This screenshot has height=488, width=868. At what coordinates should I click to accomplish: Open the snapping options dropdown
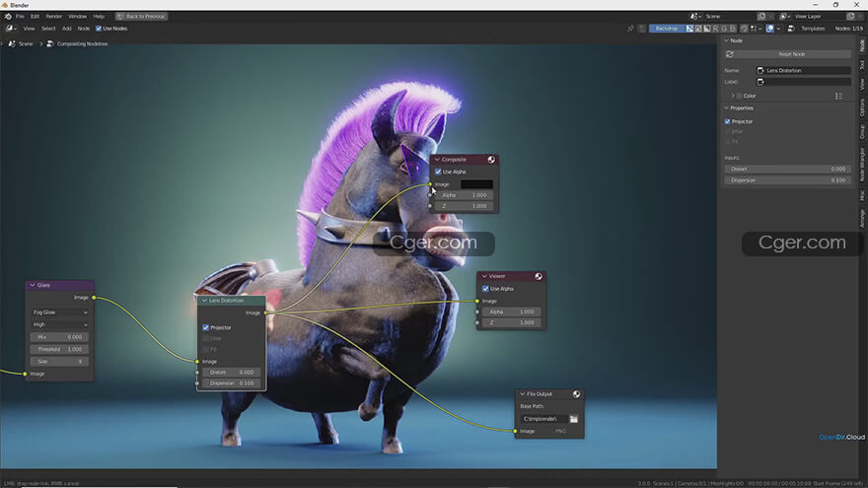coord(757,29)
